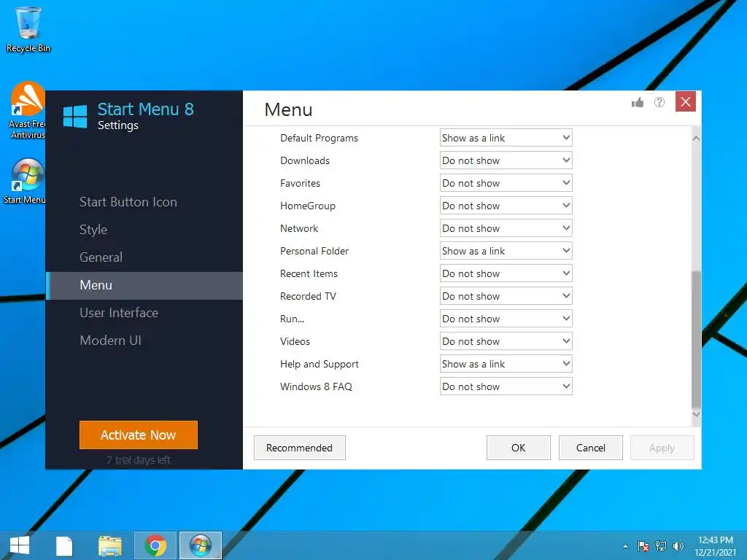The image size is (747, 560).
Task: Click the 'HomeGroup' label
Action: pos(308,206)
